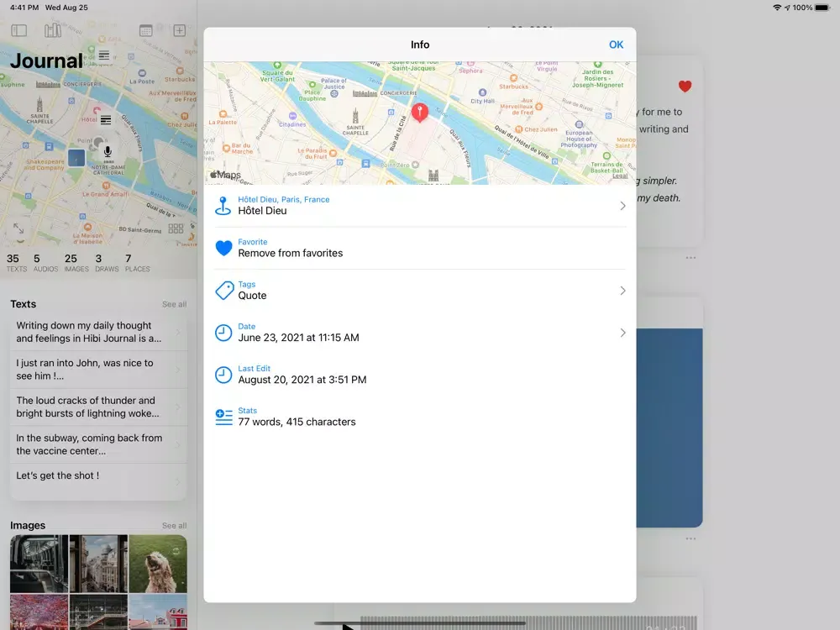This screenshot has width=840, height=630.
Task: Open entry I just ran into John
Action: click(98, 370)
